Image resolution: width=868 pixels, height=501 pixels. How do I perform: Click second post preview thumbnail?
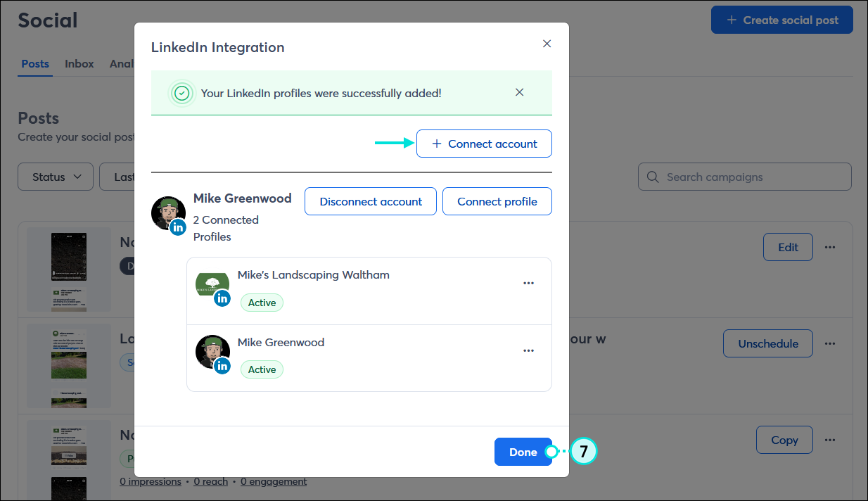click(x=69, y=366)
